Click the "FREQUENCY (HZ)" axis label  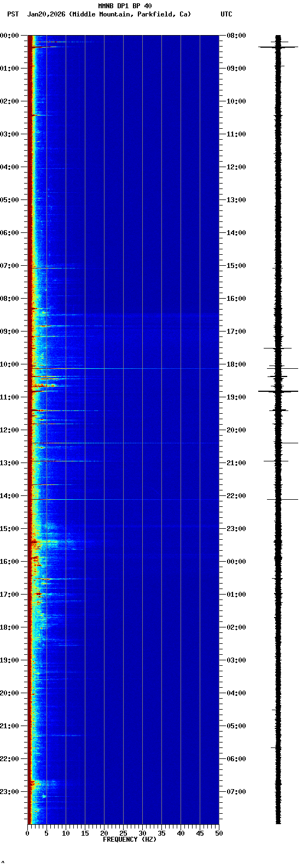130,840
